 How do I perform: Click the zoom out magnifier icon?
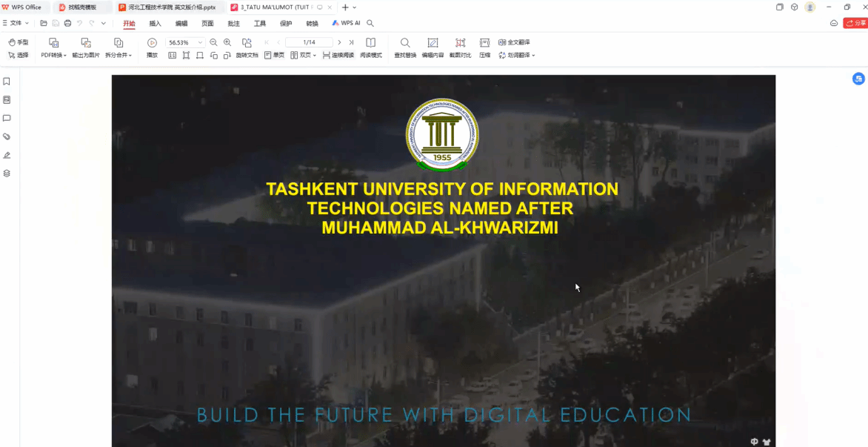pyautogui.click(x=214, y=43)
